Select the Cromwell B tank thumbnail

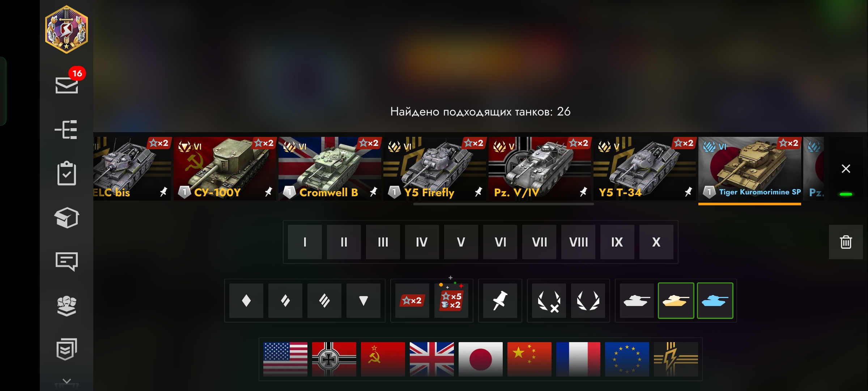[329, 168]
